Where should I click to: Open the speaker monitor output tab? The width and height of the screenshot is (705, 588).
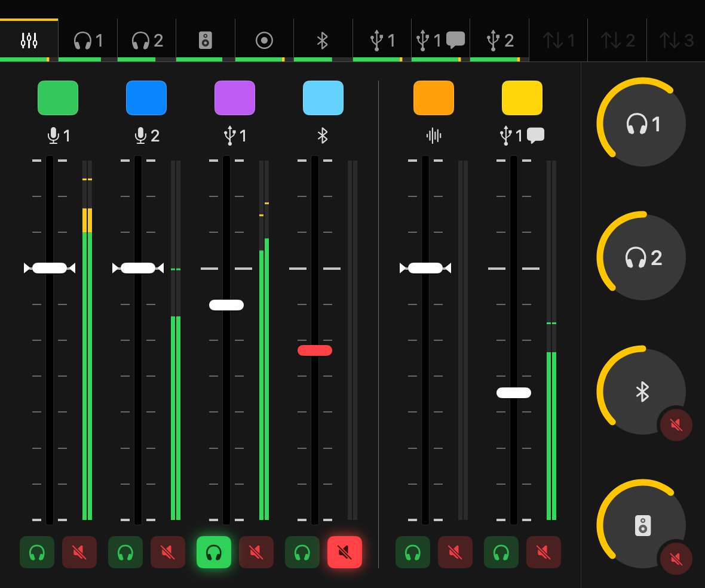coord(206,41)
